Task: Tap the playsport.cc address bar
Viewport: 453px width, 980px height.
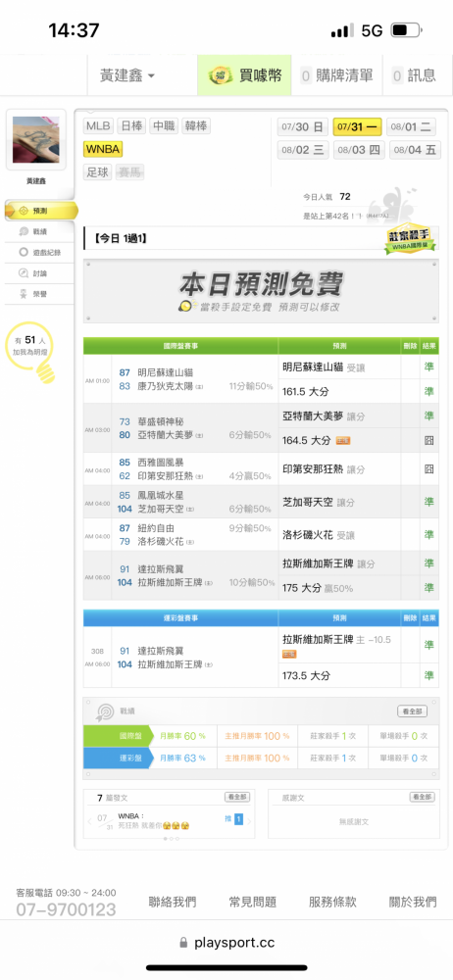Action: (226, 943)
